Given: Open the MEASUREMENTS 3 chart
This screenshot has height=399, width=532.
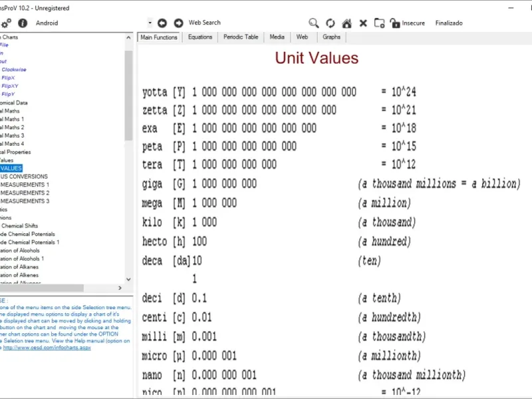Looking at the screenshot, I should point(25,201).
